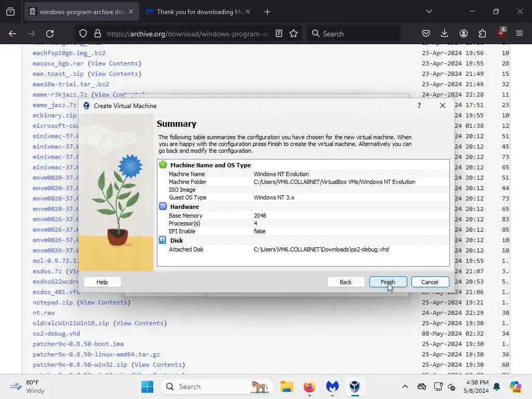Image resolution: width=532 pixels, height=399 pixels.
Task: Click the question mark help icon
Action: [x=419, y=105]
